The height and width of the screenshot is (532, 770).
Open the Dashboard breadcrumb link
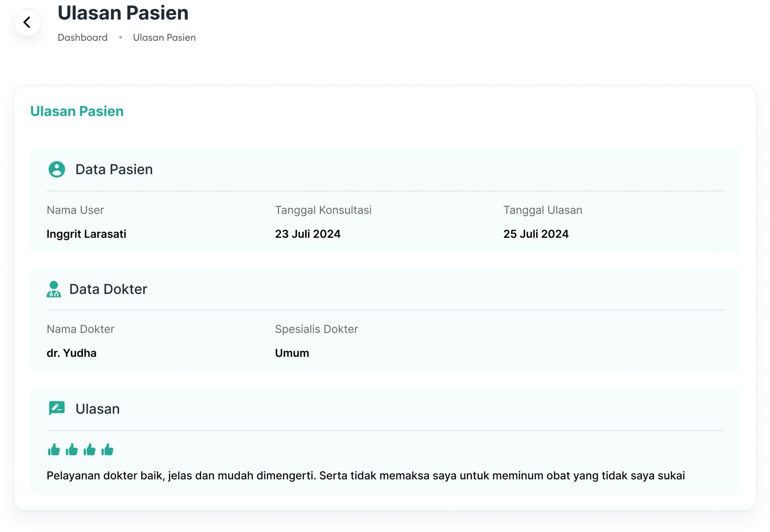(82, 37)
